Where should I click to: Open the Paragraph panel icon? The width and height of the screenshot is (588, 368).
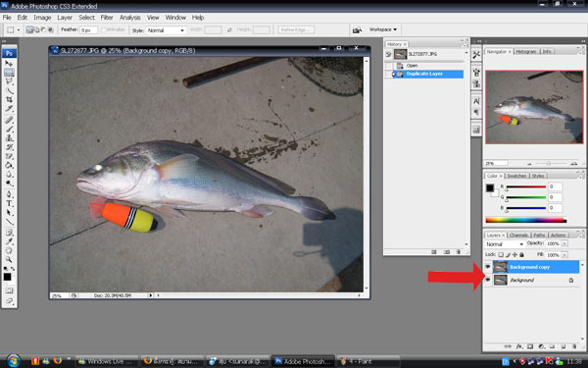point(476,112)
